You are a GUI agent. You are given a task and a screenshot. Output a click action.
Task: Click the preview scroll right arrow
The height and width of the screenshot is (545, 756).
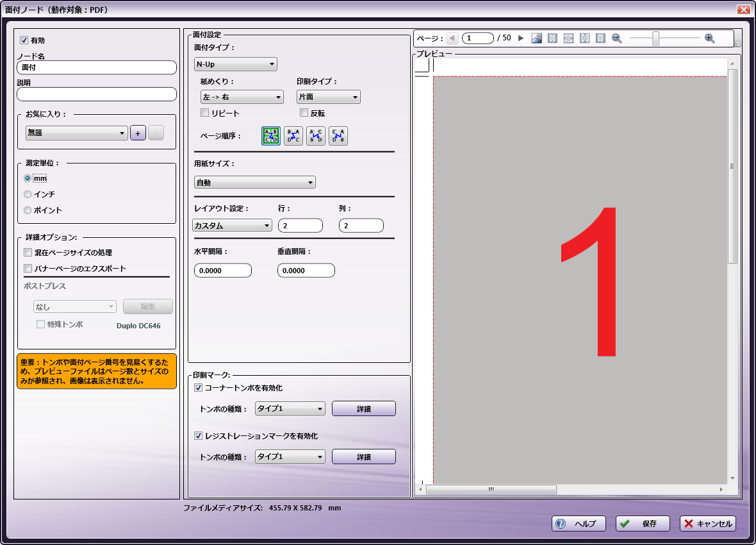point(721,489)
